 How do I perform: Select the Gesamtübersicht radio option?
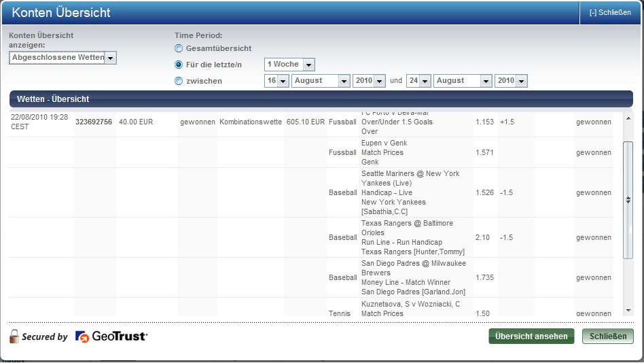tap(179, 48)
